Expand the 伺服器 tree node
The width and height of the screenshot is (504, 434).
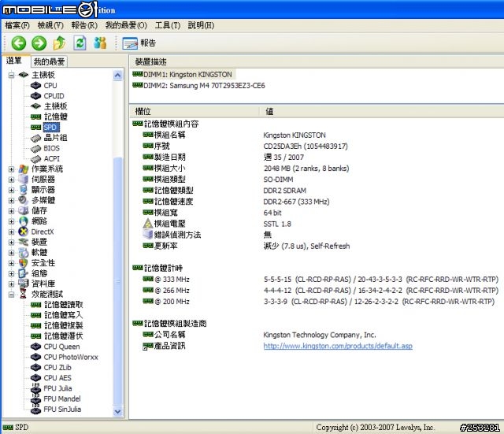11,180
